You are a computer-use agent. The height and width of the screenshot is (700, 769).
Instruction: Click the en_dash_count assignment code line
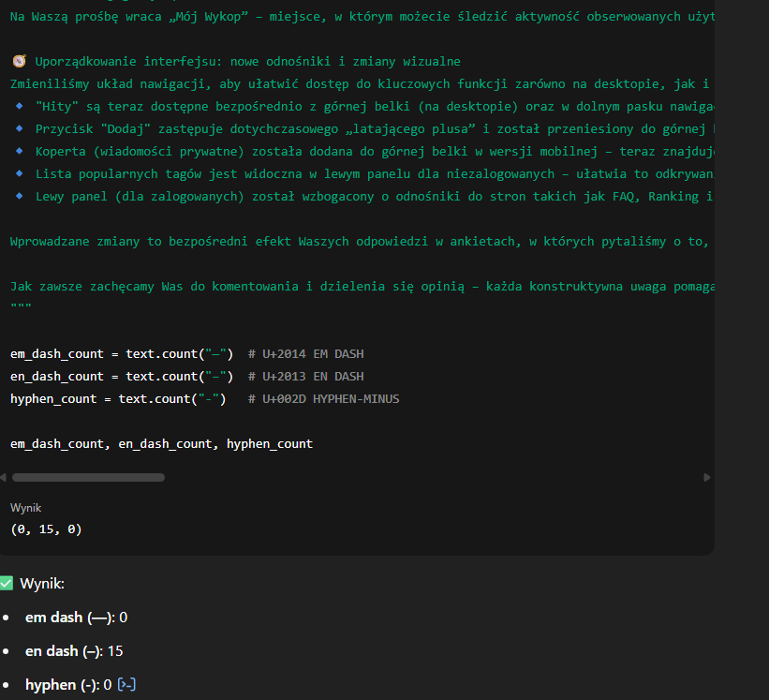point(122,376)
